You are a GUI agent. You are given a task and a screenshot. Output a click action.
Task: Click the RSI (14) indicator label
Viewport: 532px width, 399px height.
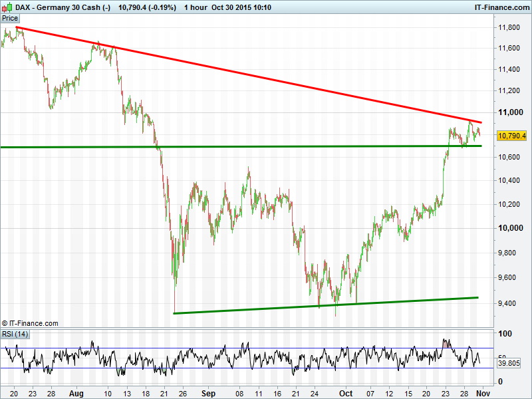(15, 334)
